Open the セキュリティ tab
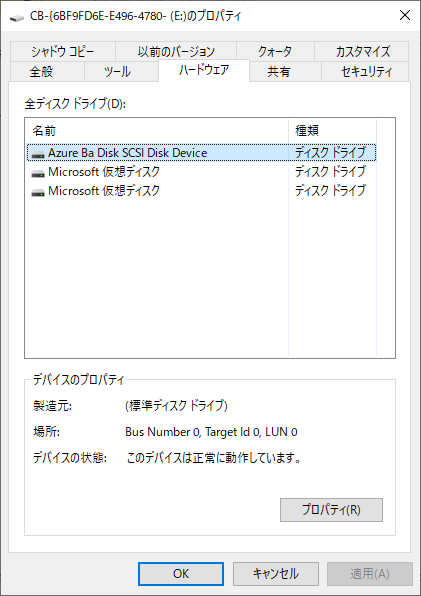The height and width of the screenshot is (596, 421). 366,71
